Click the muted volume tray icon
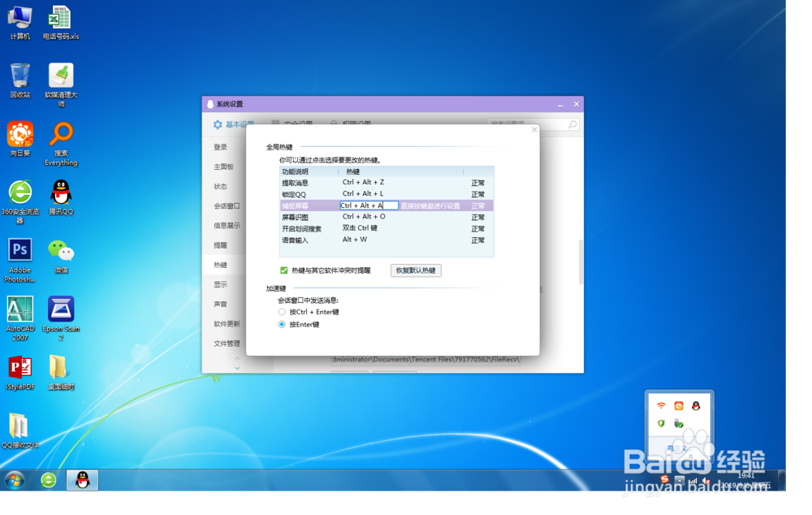812x515 pixels. click(x=706, y=482)
